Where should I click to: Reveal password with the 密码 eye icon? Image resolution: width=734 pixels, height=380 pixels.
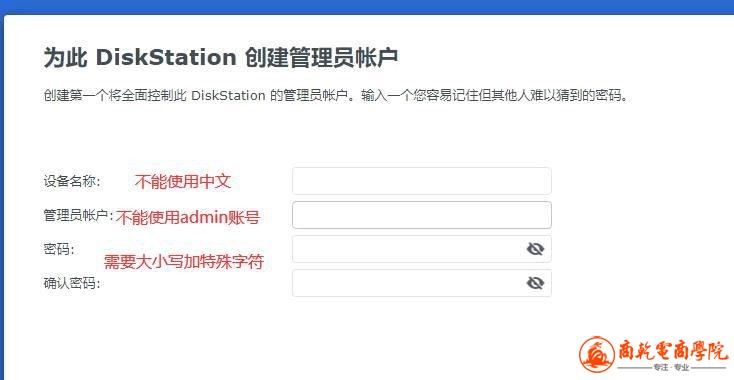(535, 249)
